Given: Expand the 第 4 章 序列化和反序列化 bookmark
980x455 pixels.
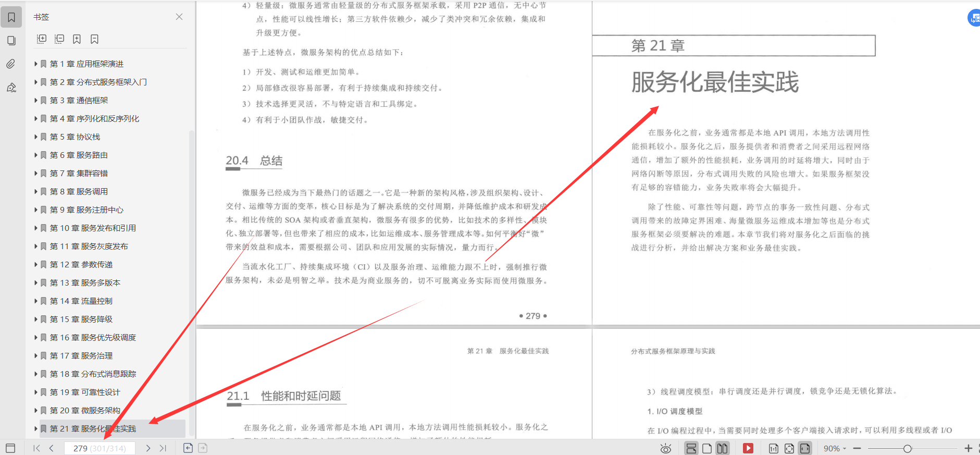Looking at the screenshot, I should tap(36, 118).
